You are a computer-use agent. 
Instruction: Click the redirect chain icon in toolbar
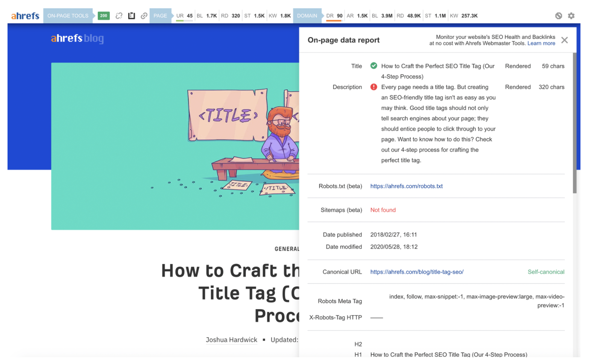pyautogui.click(x=119, y=16)
